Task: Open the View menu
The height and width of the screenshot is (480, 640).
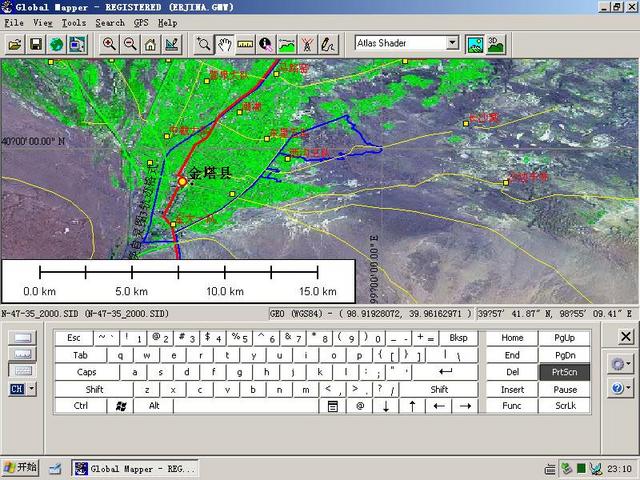Action: 43,23
